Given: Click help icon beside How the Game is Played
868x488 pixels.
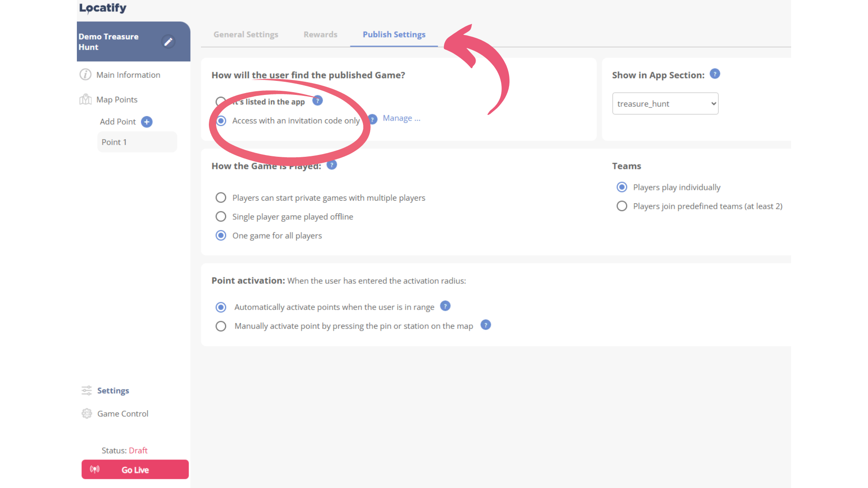Looking at the screenshot, I should [332, 165].
